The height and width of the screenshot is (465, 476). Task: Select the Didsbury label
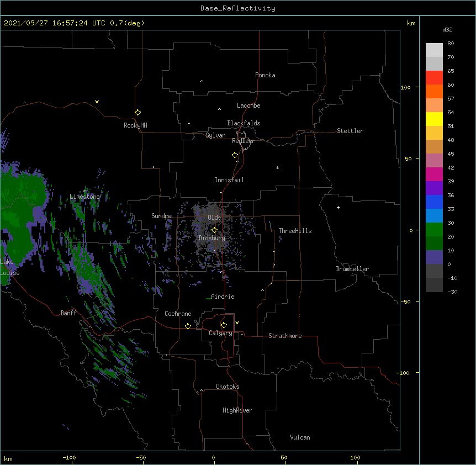click(211, 238)
